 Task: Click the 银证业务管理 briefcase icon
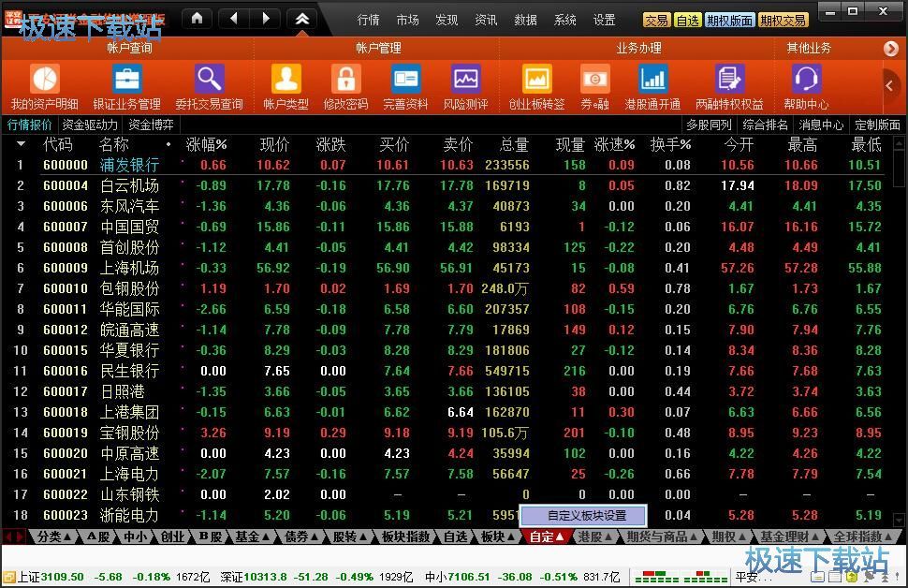[126, 80]
